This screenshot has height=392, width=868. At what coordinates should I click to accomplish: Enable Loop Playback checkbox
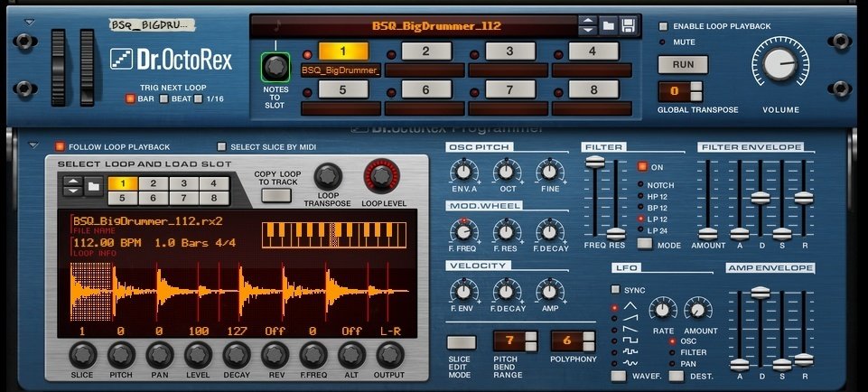[663, 26]
